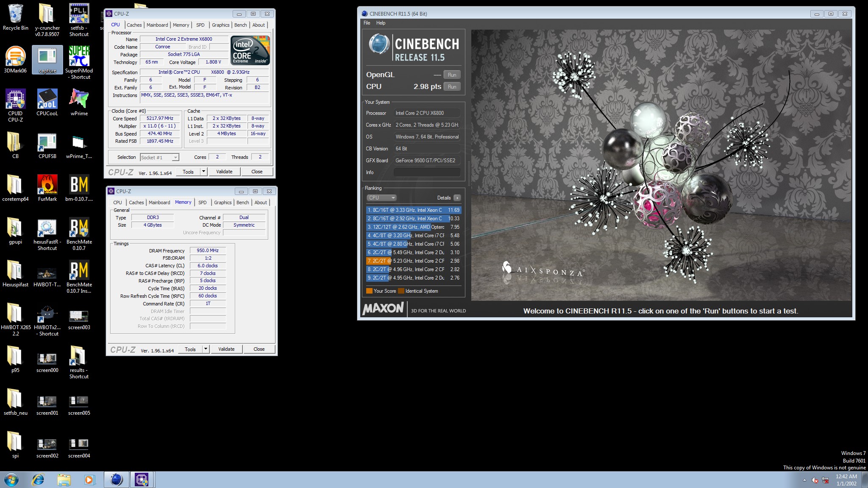Screen dimensions: 868x488
Task: Launch the HWBOTx2 Shortcut icon
Action: 47,319
